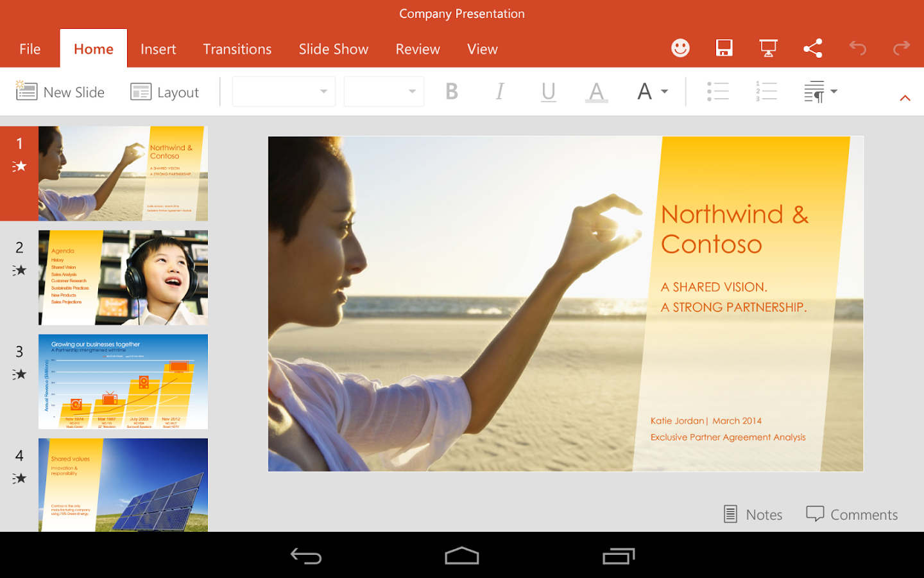The height and width of the screenshot is (578, 924).
Task: Tap the transition star under slide 4
Action: pyautogui.click(x=19, y=478)
